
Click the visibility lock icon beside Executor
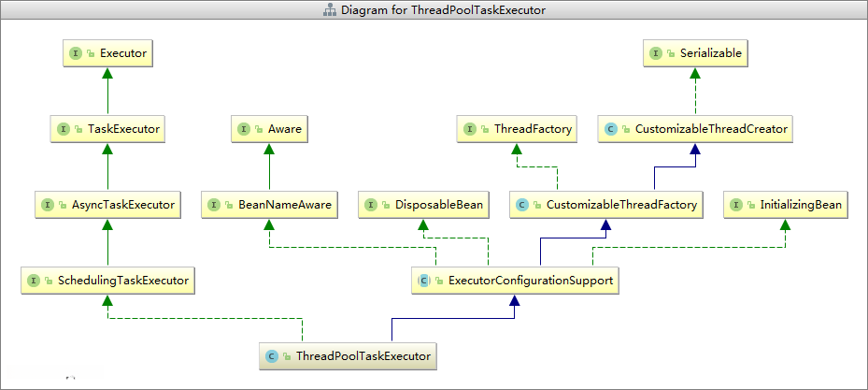click(92, 54)
